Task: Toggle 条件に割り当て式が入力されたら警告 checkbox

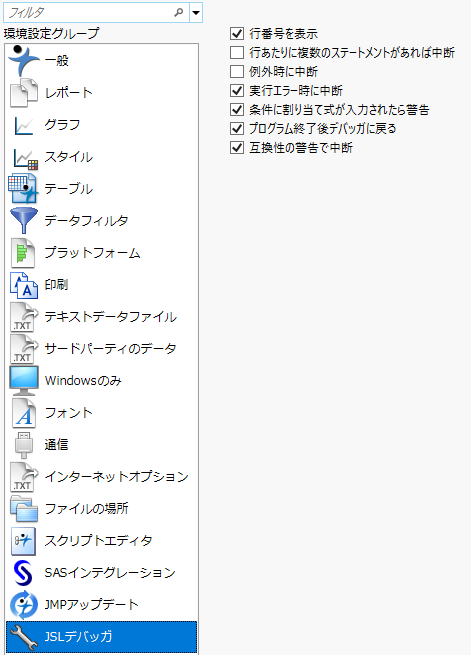Action: click(x=237, y=109)
